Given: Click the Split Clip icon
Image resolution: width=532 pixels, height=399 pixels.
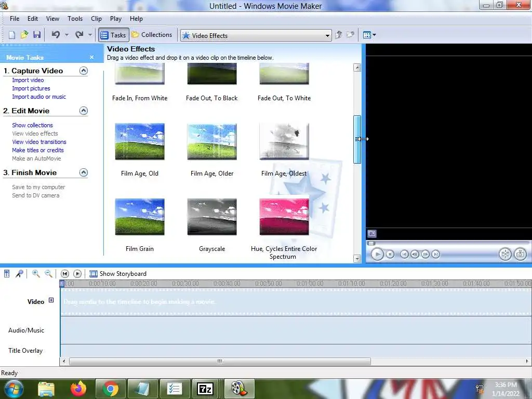Looking at the screenshot, I should pyautogui.click(x=505, y=254).
